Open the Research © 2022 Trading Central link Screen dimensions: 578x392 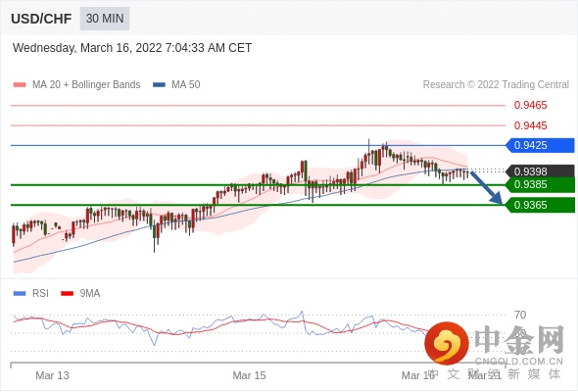pos(496,85)
